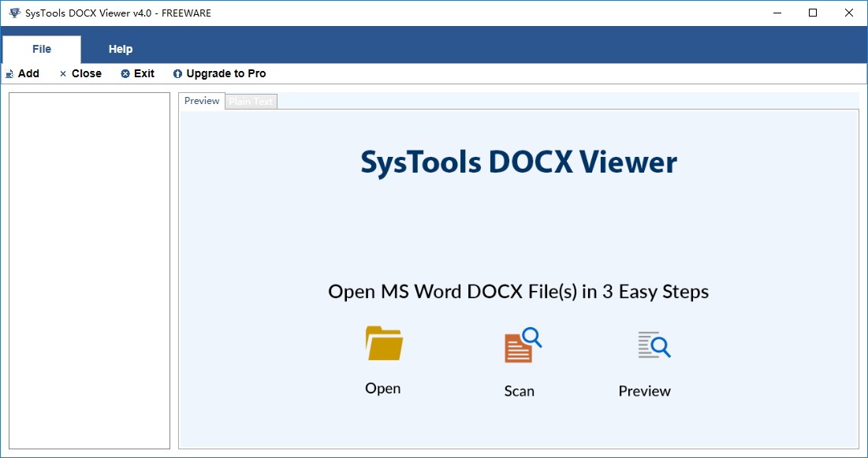The width and height of the screenshot is (868, 458).
Task: Switch to the Help tab
Action: point(120,50)
